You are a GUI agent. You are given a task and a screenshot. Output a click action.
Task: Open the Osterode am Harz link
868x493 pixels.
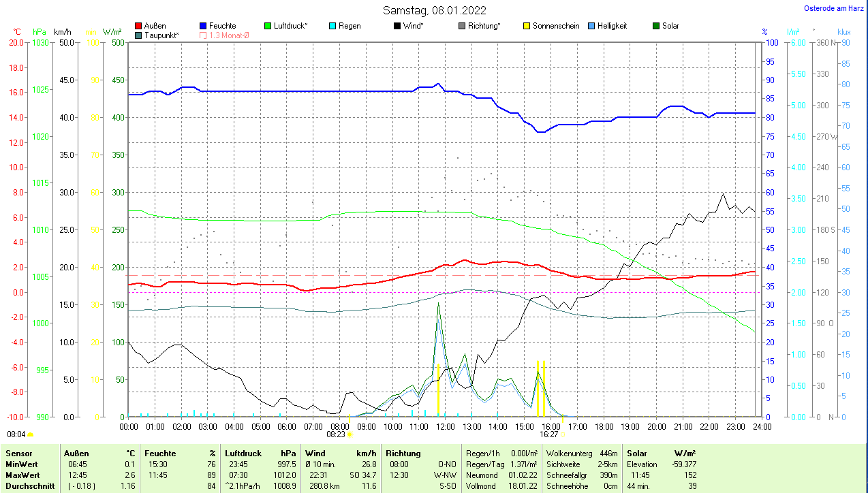click(x=835, y=8)
